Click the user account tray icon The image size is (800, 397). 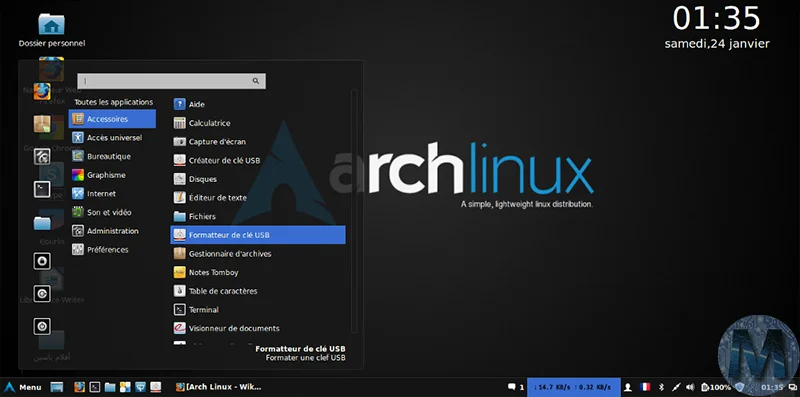coord(628,387)
